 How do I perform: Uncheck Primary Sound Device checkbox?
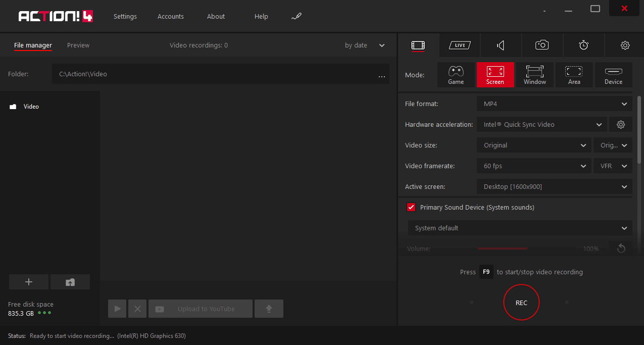pyautogui.click(x=411, y=208)
